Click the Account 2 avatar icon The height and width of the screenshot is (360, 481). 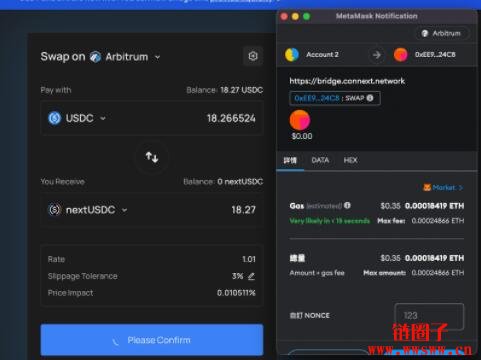(292, 55)
